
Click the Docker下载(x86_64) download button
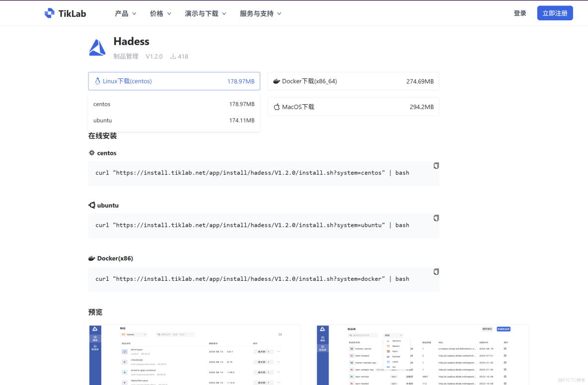pyautogui.click(x=353, y=81)
